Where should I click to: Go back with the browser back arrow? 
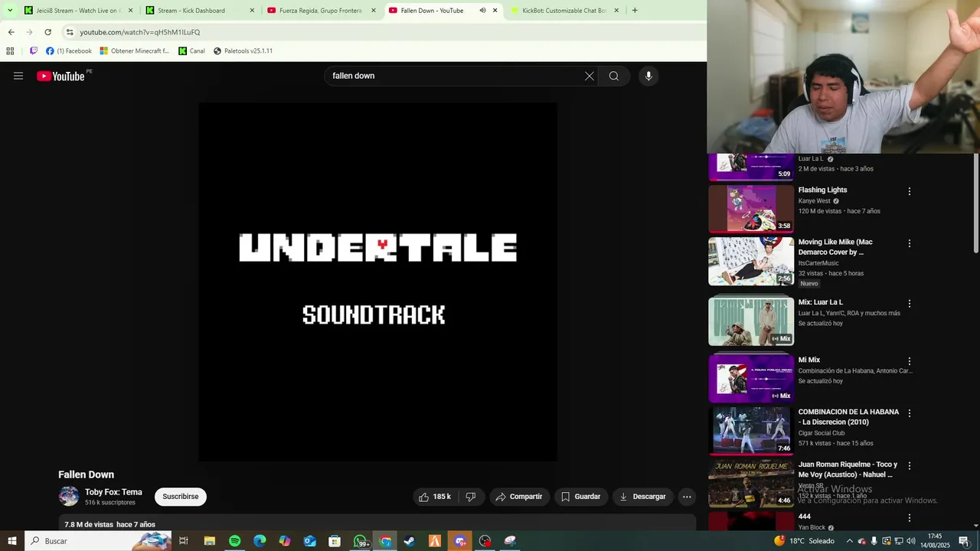[x=11, y=32]
